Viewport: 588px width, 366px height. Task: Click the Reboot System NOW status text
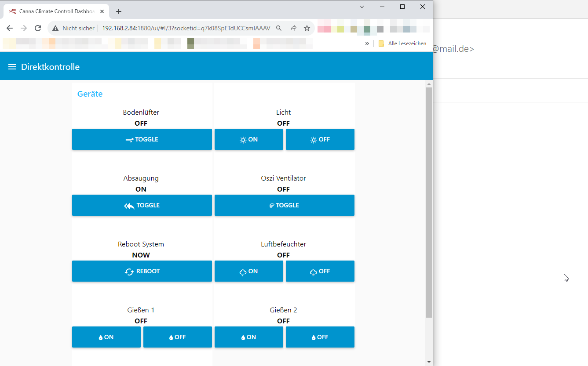click(x=141, y=255)
